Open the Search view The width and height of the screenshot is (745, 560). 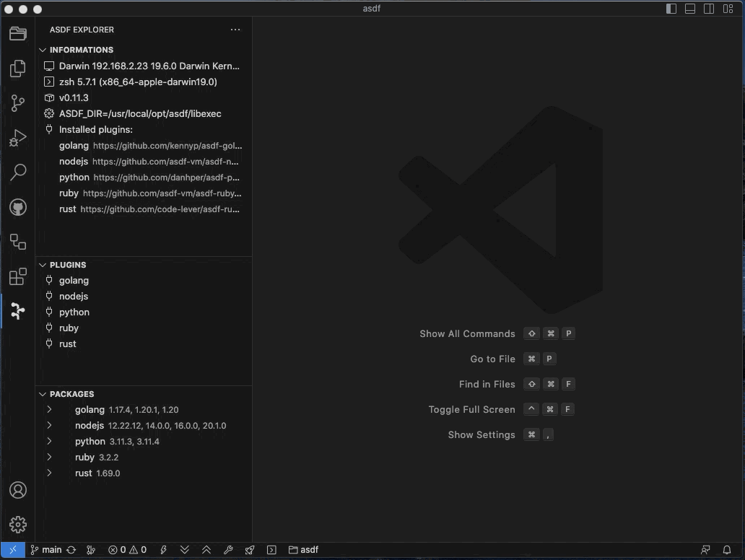(18, 172)
